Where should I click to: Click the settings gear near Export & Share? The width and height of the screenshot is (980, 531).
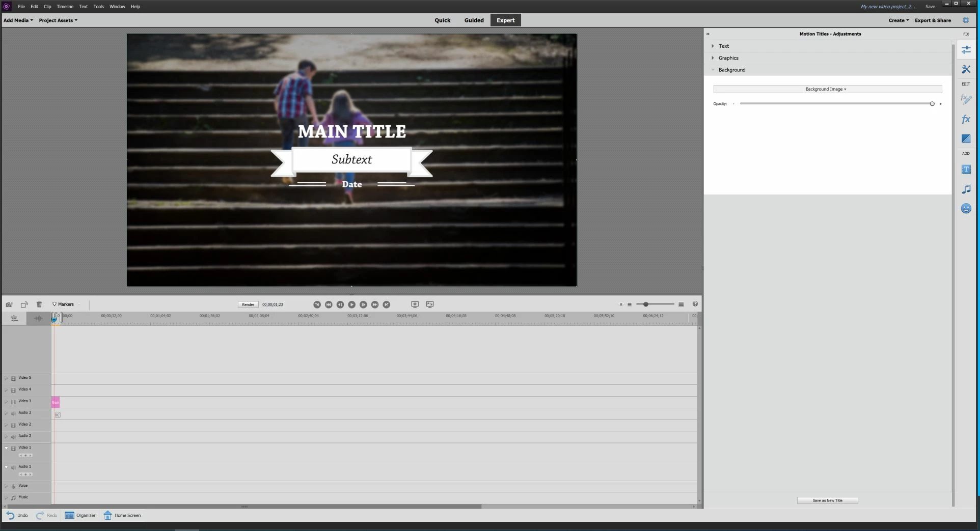click(966, 20)
